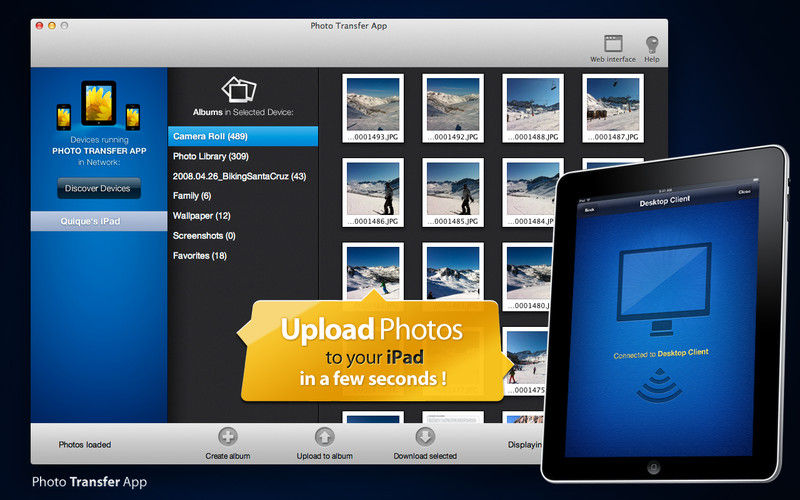Click the left iPhone device icon in sidebar

(64, 117)
